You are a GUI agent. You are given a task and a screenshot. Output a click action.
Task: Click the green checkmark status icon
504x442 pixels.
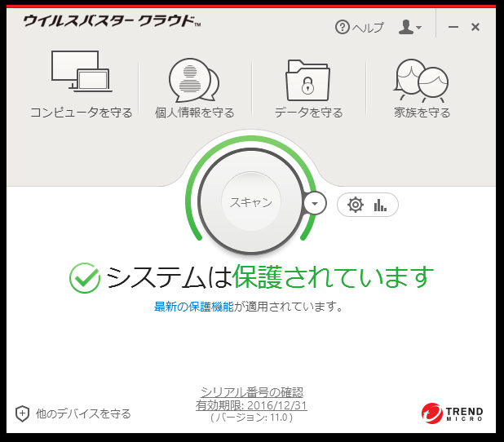(85, 278)
